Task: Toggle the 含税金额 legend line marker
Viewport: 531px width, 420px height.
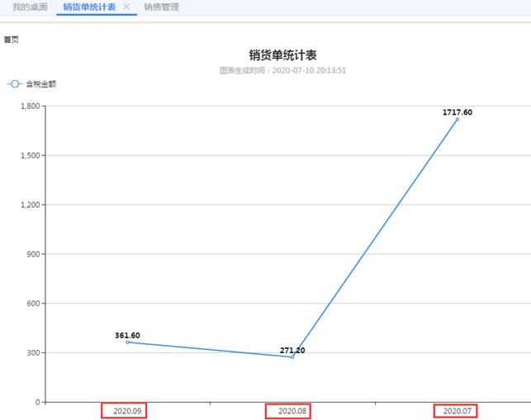Action: (15, 83)
